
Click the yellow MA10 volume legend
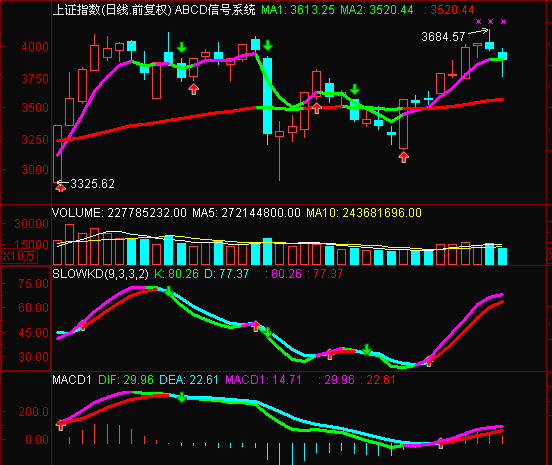click(364, 213)
